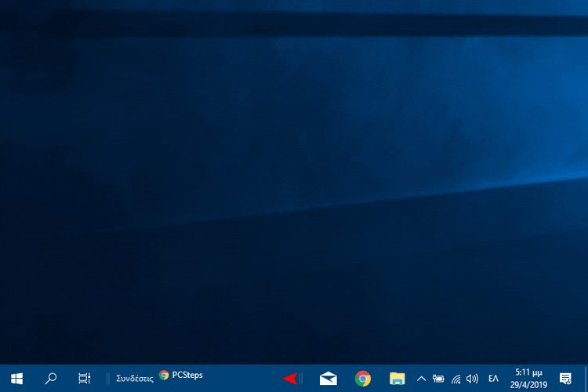This screenshot has height=392, width=588.
Task: Launch Google Chrome from taskbar
Action: point(363,379)
